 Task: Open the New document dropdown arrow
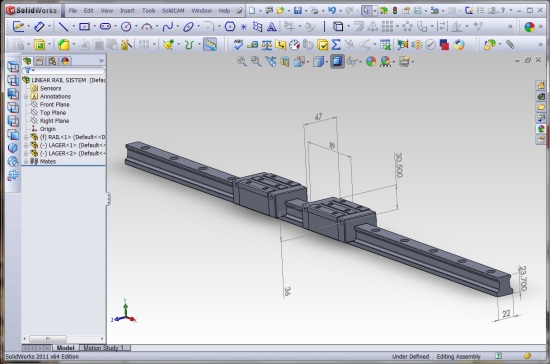pos(260,11)
